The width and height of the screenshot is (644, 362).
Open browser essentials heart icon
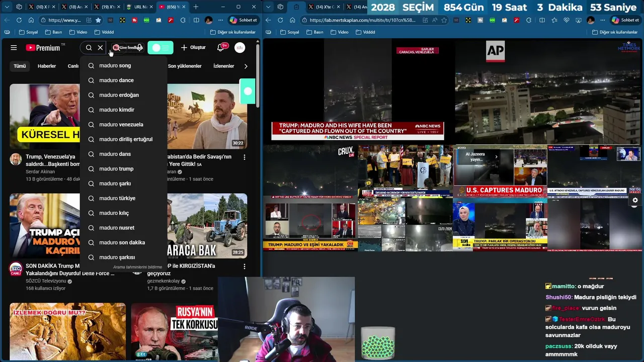(x=567, y=20)
